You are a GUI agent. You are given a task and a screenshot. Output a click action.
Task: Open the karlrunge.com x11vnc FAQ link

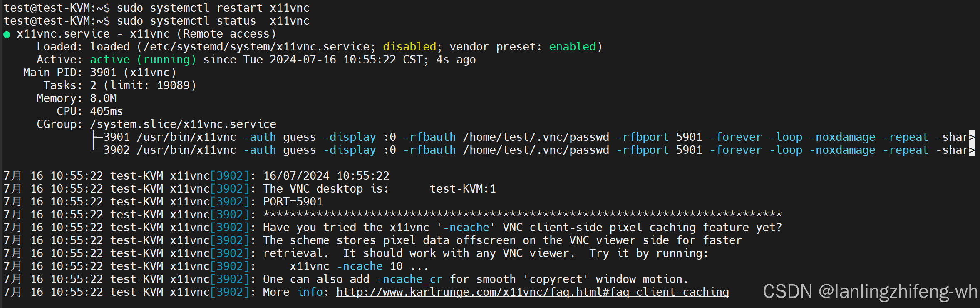[533, 292]
